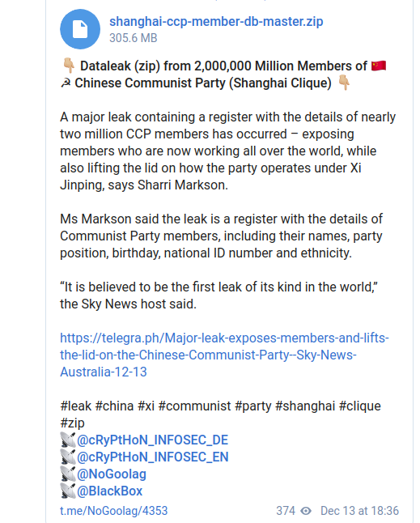The width and height of the screenshot is (420, 523).
Task: Click the #communist hashtag
Action: click(x=195, y=406)
